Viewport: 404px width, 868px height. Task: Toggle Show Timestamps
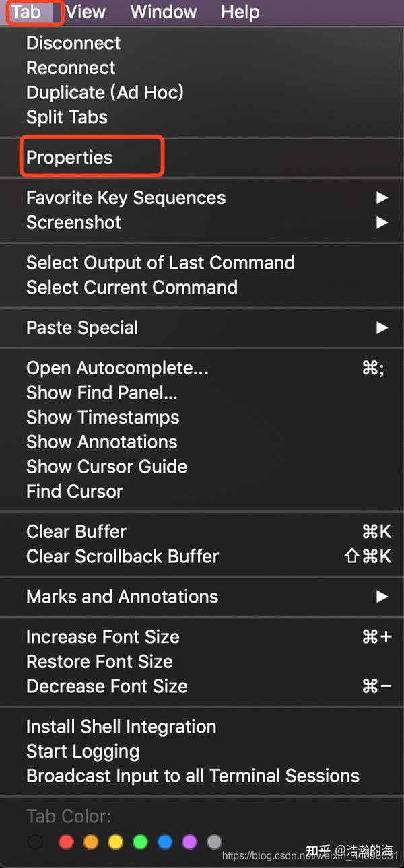click(102, 418)
